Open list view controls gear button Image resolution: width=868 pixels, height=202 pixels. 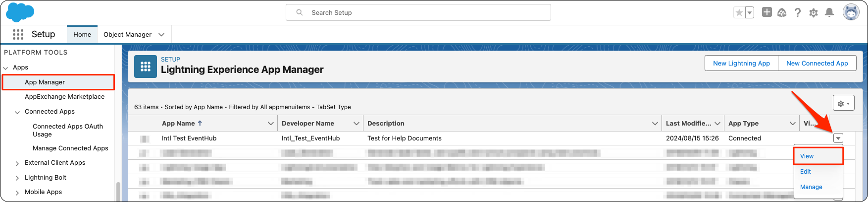click(844, 103)
